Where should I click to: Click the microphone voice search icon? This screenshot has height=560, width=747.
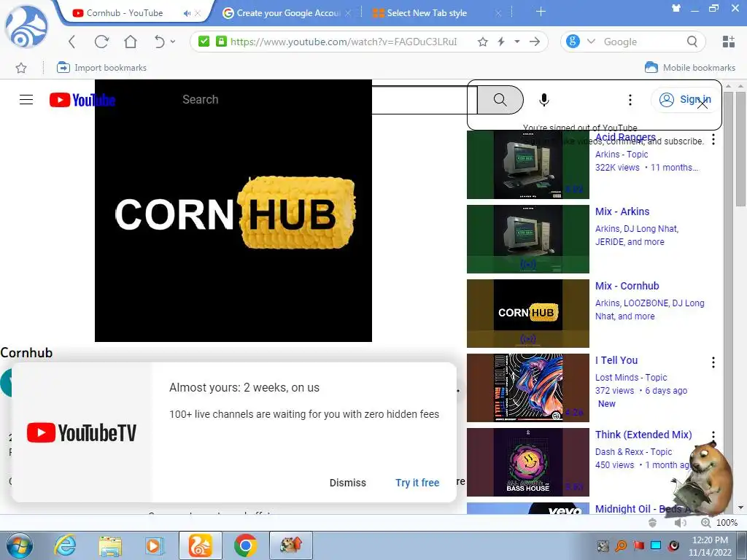[x=544, y=99]
